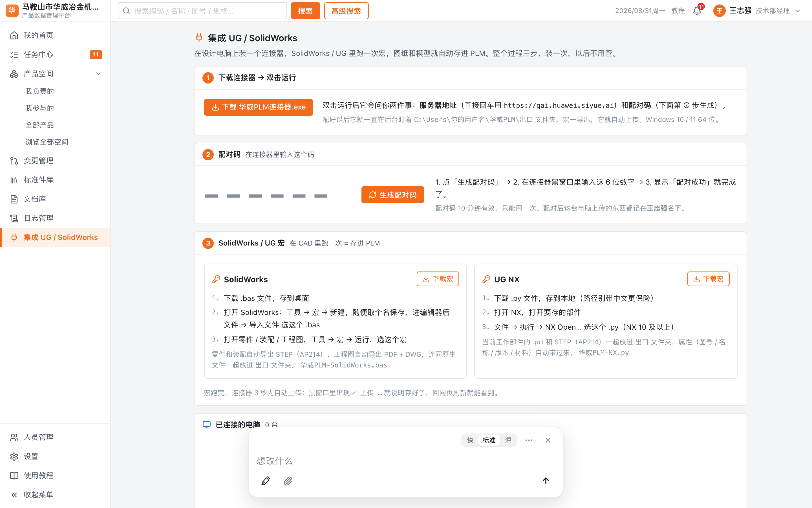Click the document icon beside 文档库
812x508 pixels.
14,199
